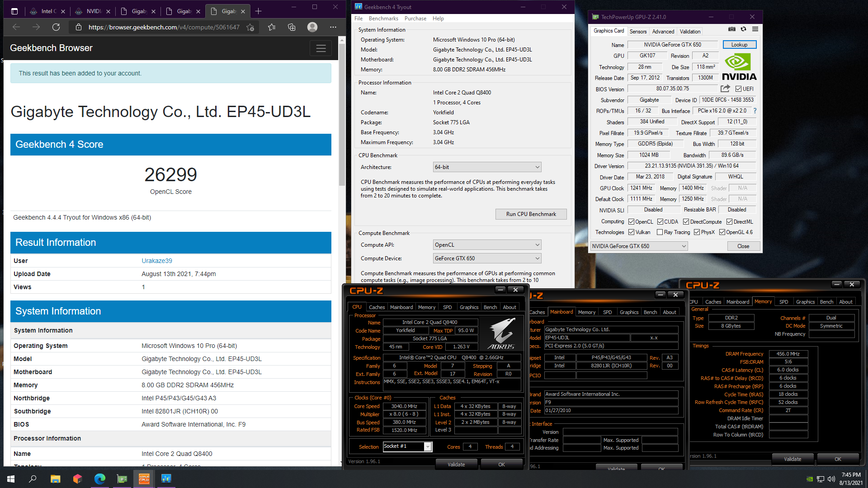The image size is (868, 488).
Task: Take a GPU-Z screenshot with camera icon
Action: (x=731, y=29)
